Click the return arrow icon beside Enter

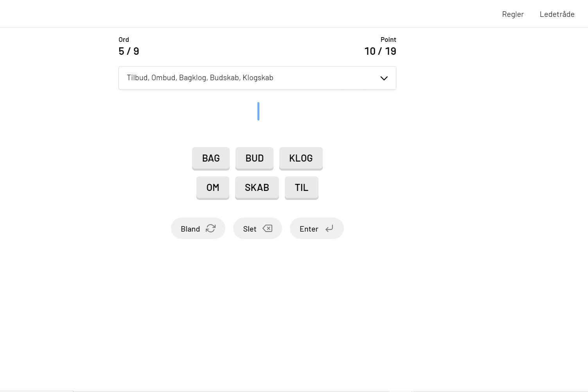(x=329, y=228)
